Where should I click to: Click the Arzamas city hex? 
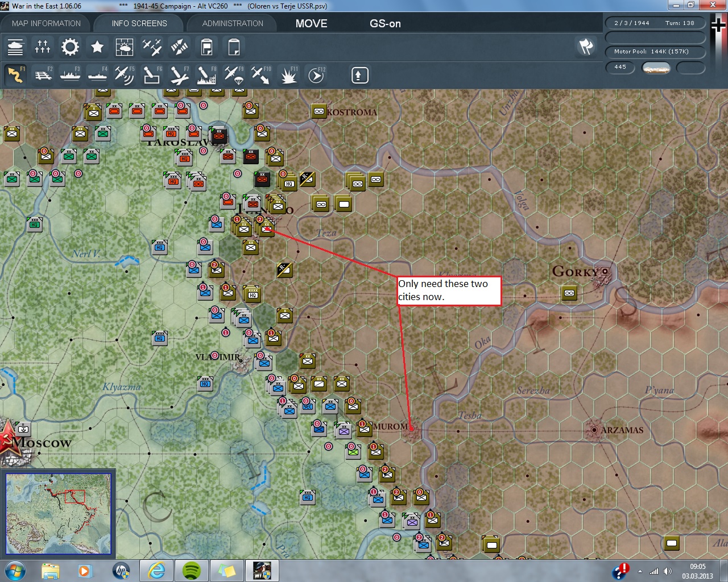pos(594,430)
